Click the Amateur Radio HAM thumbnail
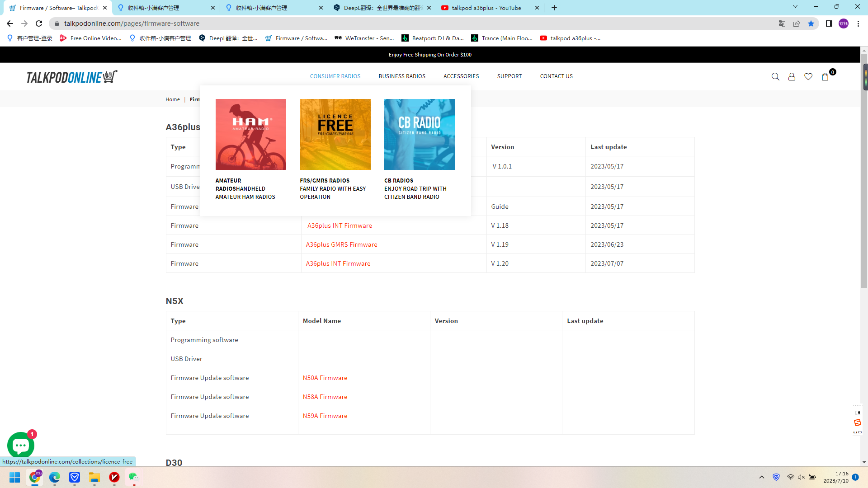Image resolution: width=868 pixels, height=488 pixels. [251, 134]
